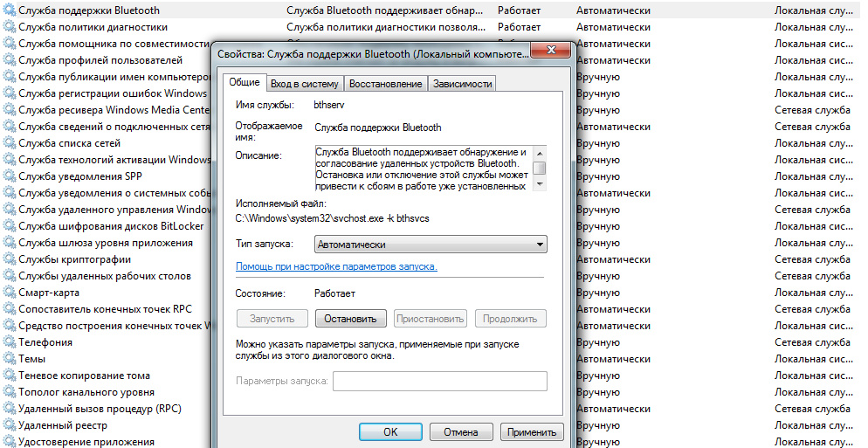Click the gear icon beside Служба поддержки Bluetooth
868x448 pixels.
[x=10, y=10]
